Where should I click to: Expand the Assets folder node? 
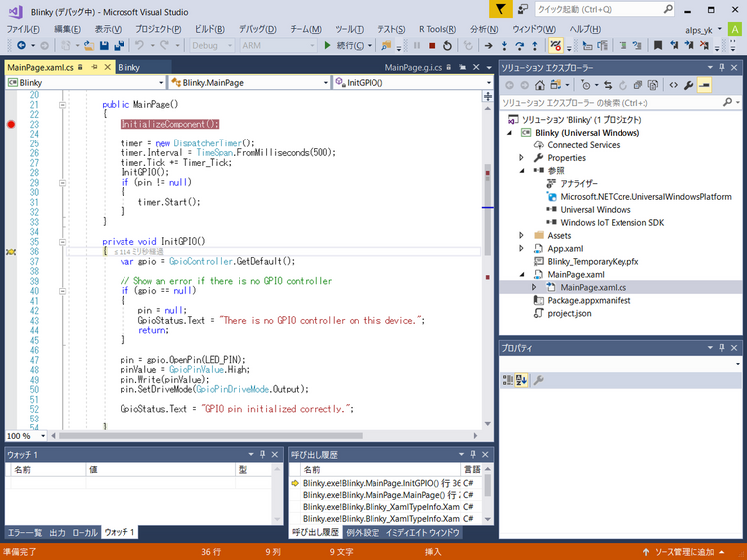(x=521, y=235)
